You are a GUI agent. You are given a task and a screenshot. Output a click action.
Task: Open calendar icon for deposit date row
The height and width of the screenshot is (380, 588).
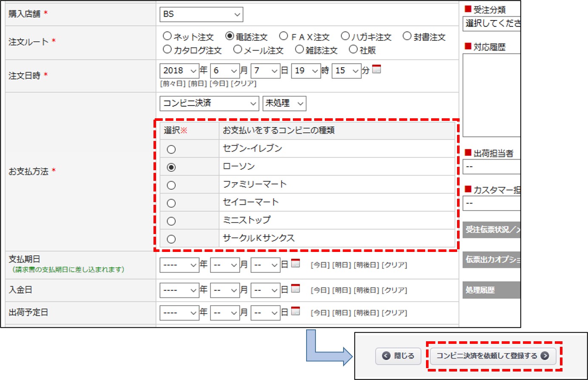tap(295, 289)
